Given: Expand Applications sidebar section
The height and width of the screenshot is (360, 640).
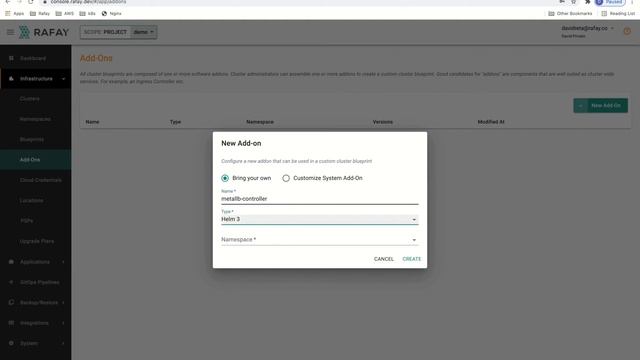Looking at the screenshot, I should [x=36, y=262].
